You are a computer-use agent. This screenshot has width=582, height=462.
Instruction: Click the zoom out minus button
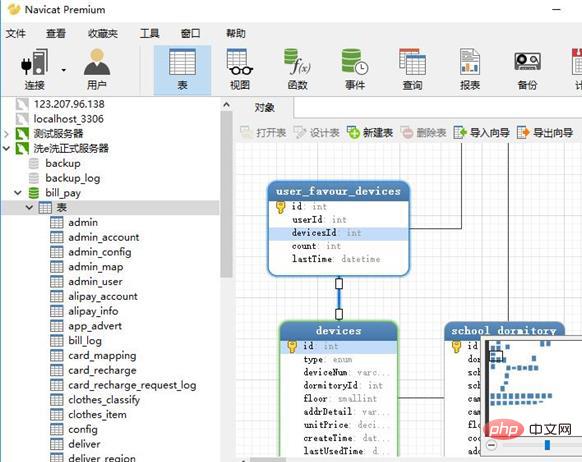[491, 445]
